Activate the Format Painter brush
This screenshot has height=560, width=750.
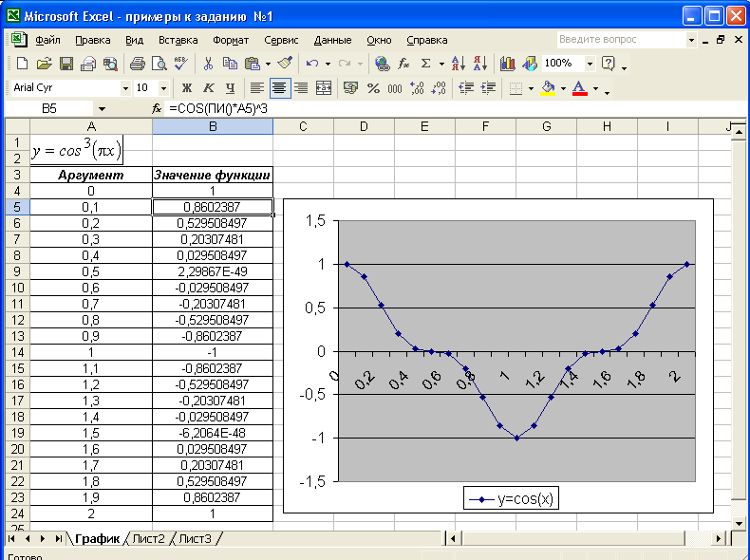(x=285, y=64)
